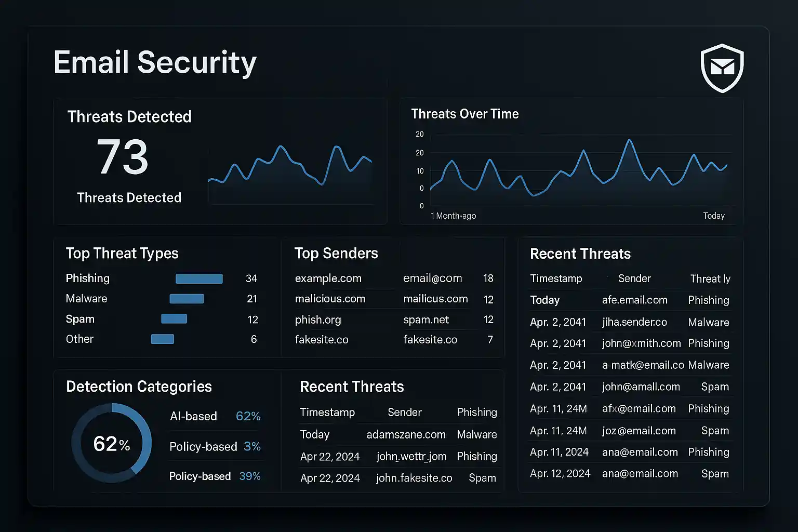The image size is (798, 532).
Task: Open the adamszane.com threat entry
Action: [406, 435]
